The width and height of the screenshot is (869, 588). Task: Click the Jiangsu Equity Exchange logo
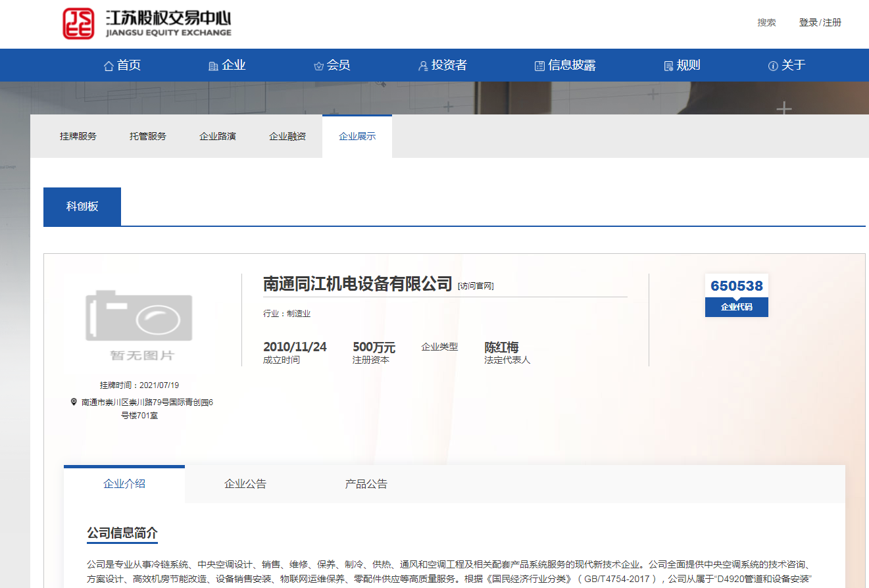point(147,24)
